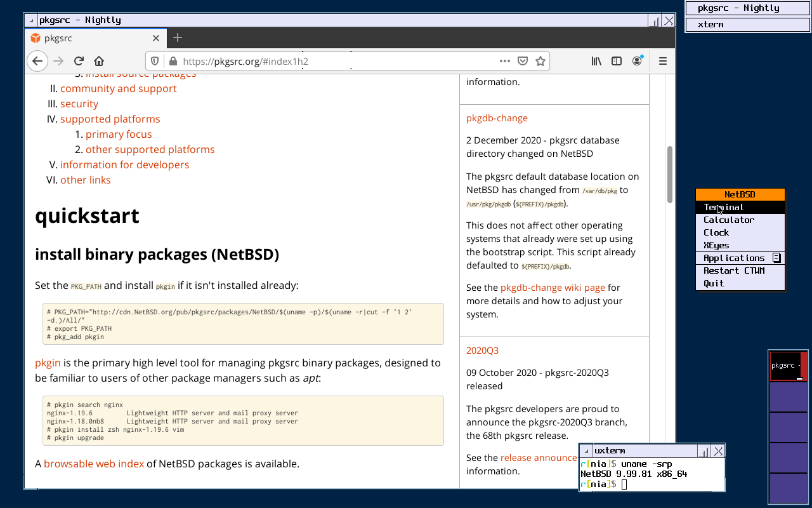Screen dimensions: 812x508
Task: Save page to Pocket icon
Action: click(523, 61)
